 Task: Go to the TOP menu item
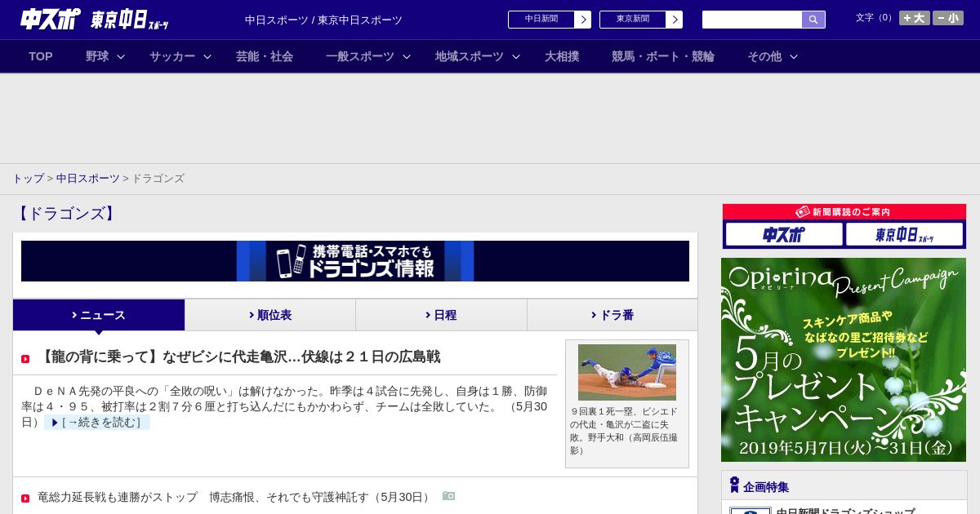41,56
